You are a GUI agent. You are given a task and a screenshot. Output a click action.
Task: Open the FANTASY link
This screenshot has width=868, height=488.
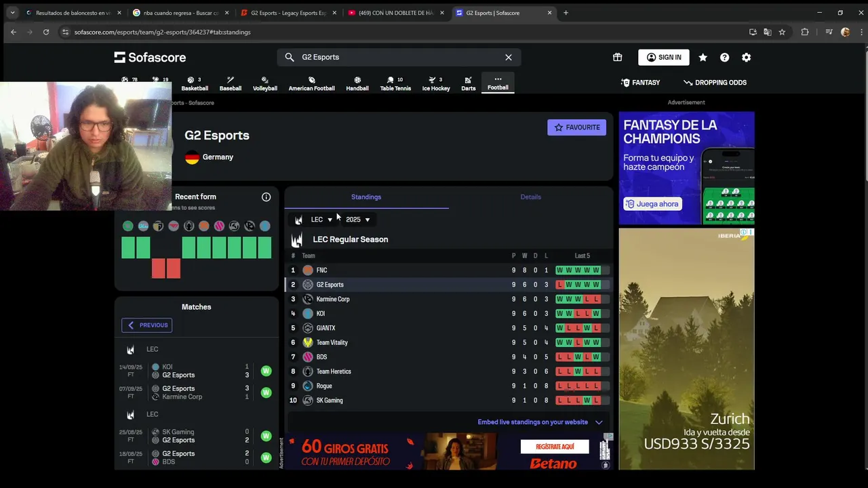tap(641, 83)
